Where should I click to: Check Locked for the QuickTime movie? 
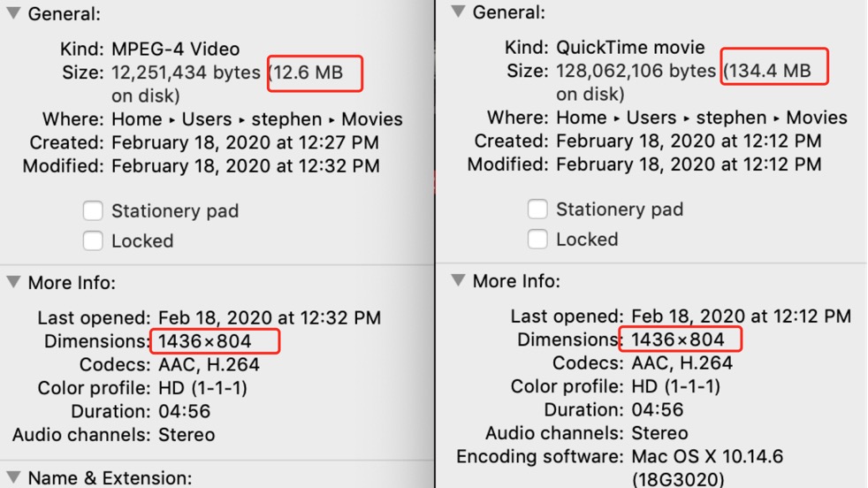[537, 239]
